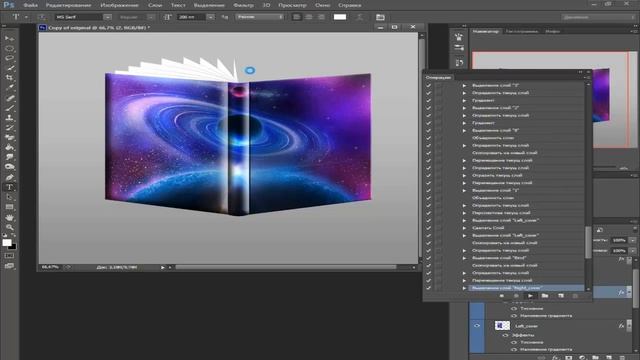Viewport: 640px width, 360px height.
Task: Create new set in Actions panel
Action: click(x=545, y=296)
